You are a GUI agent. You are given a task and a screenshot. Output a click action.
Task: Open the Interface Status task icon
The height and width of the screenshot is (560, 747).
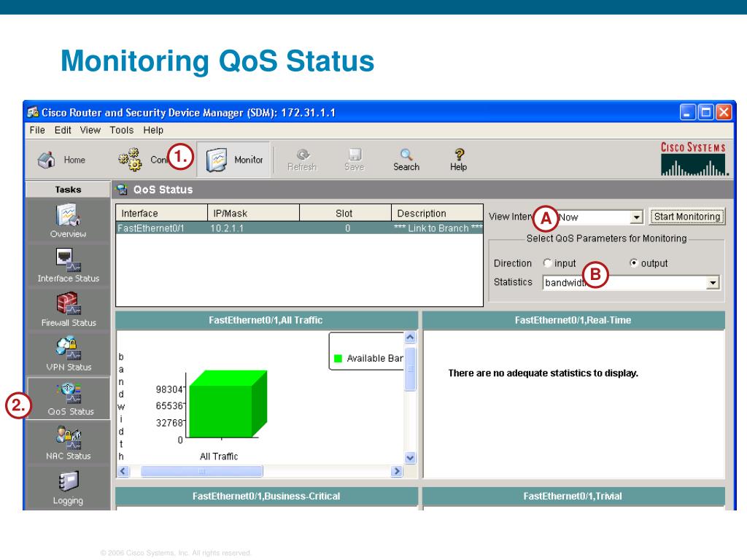(68, 260)
